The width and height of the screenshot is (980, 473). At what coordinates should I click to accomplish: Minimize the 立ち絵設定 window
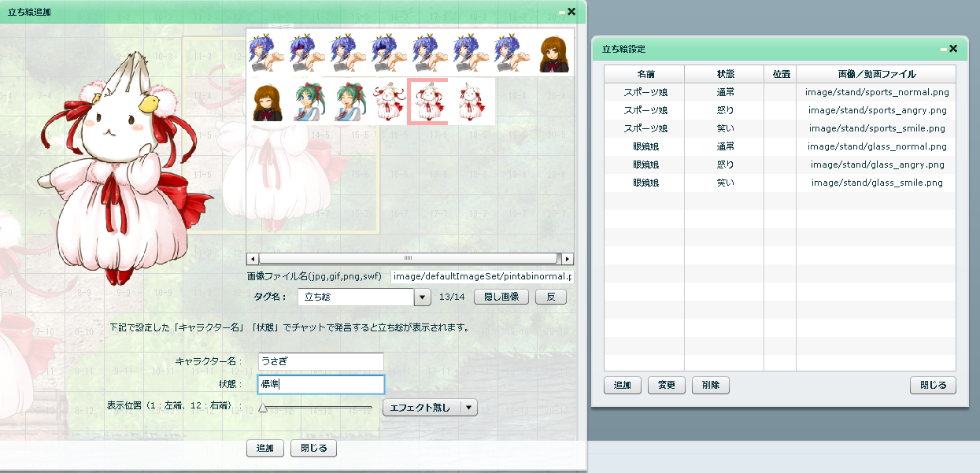point(943,49)
